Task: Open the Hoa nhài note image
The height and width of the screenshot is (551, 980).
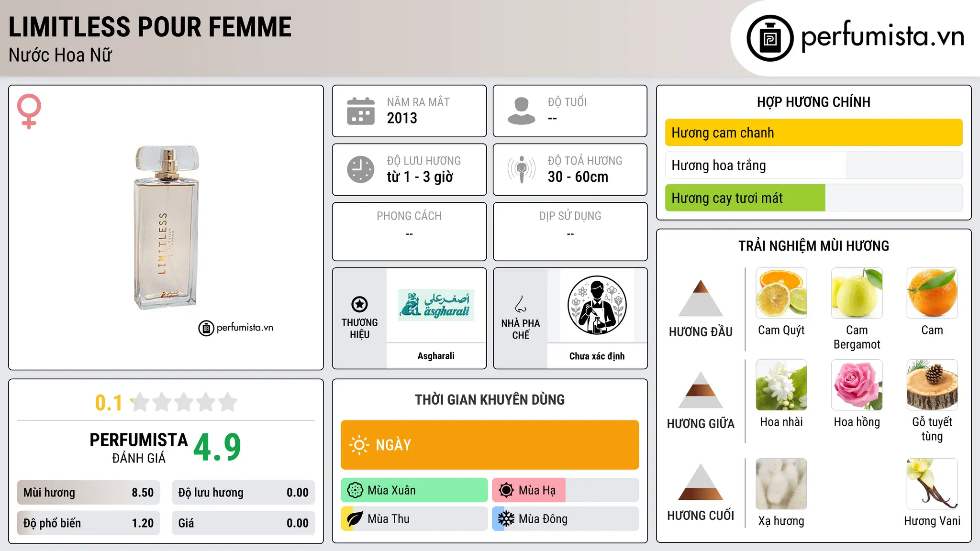Action: pos(781,385)
